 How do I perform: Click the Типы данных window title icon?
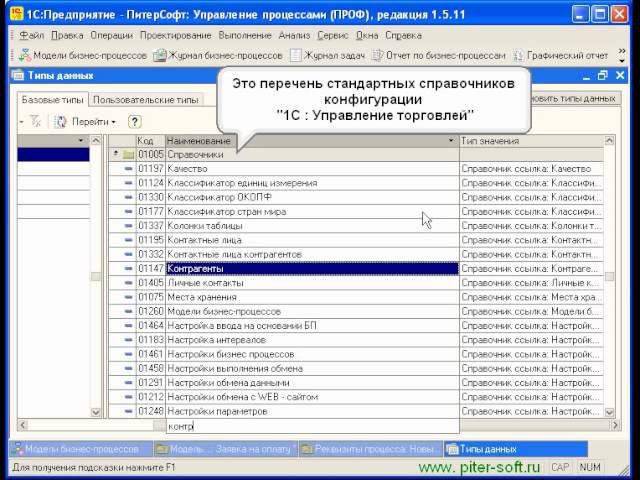(18, 76)
